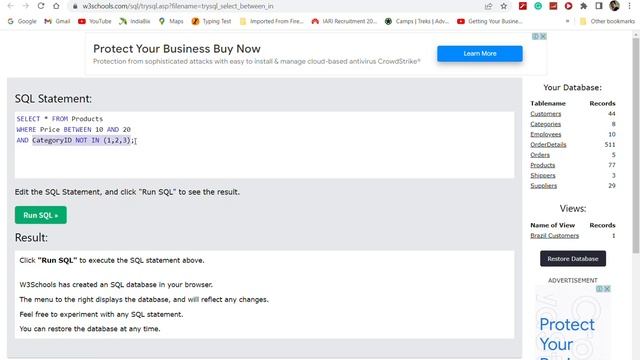Open the Employees table link
640x360 pixels.
click(x=546, y=134)
